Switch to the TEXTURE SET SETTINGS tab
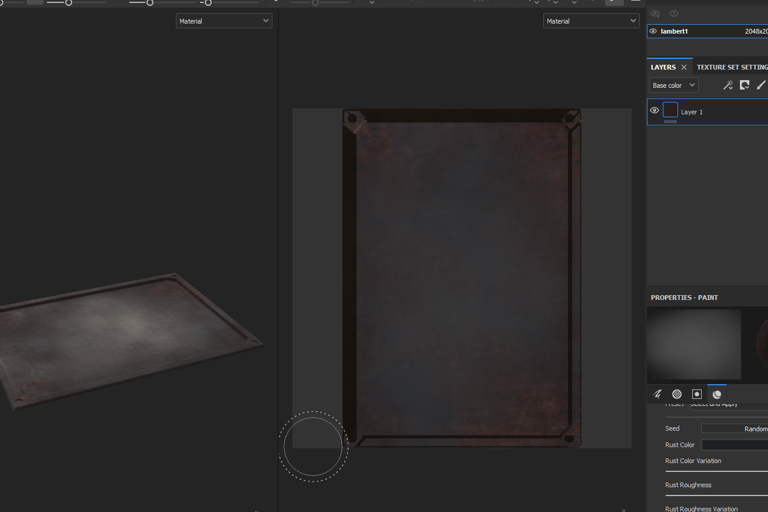The height and width of the screenshot is (512, 768). click(x=732, y=67)
